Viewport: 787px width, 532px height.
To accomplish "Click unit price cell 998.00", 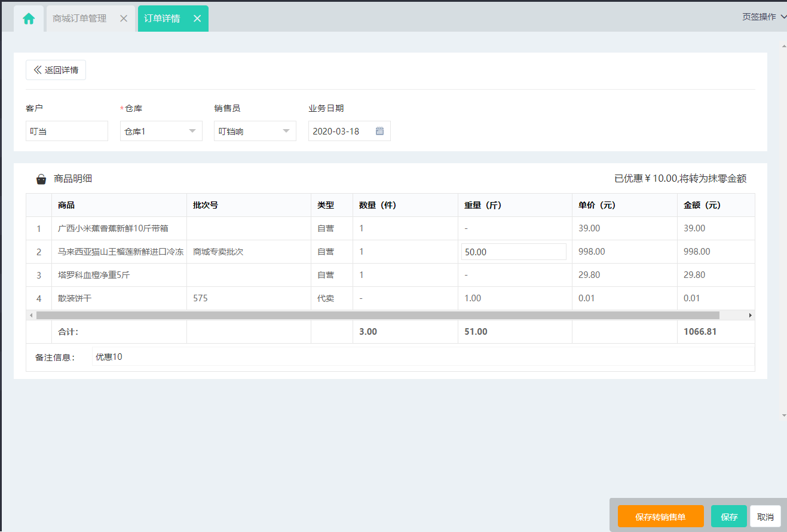I will tap(624, 252).
